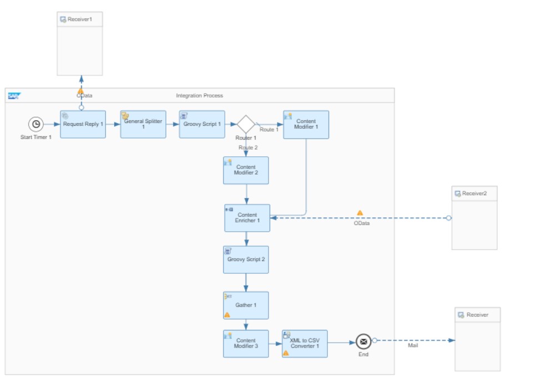Select the Content Modifier 1 step
This screenshot has width=541, height=392.
point(306,124)
